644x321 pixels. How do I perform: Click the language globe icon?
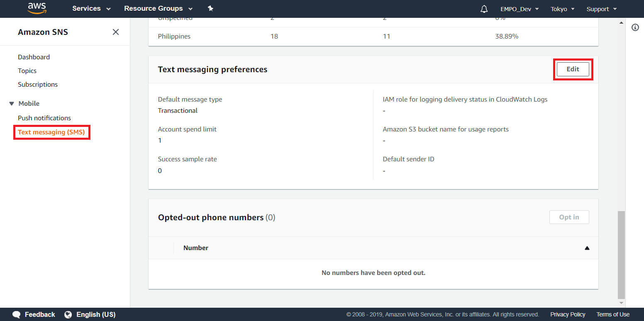coord(68,314)
